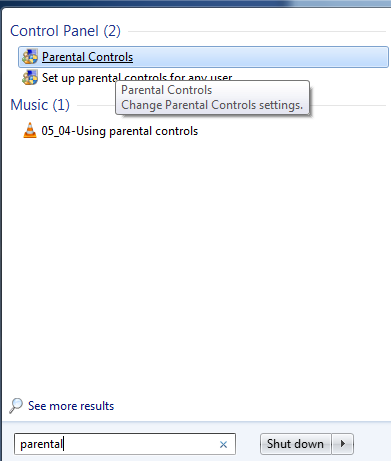Open Set up parental controls for any user
The height and width of the screenshot is (461, 391).
137,78
